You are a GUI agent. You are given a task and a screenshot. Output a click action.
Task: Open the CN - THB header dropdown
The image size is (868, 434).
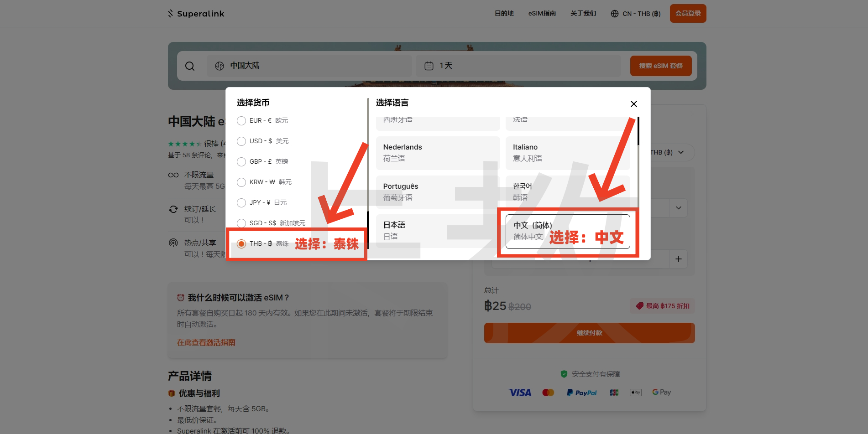pos(636,13)
